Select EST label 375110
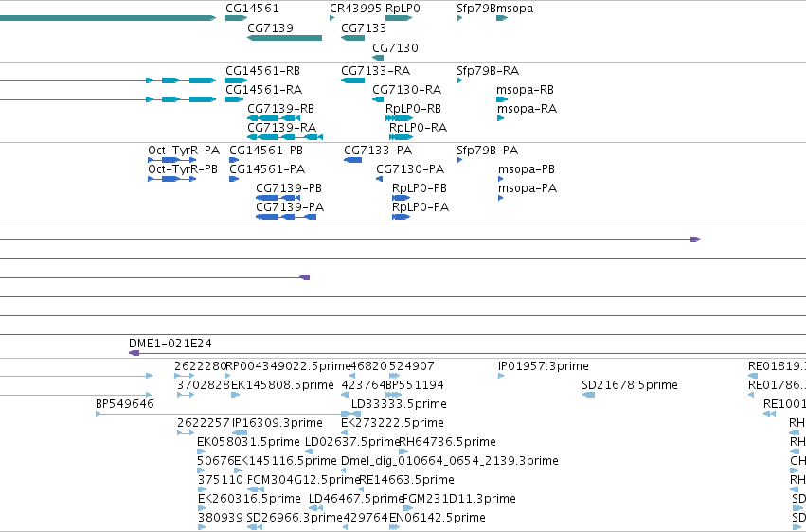Image resolution: width=806 pixels, height=532 pixels. tap(221, 480)
